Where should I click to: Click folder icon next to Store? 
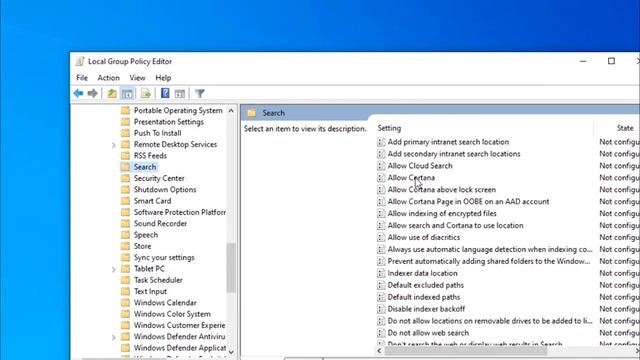click(x=126, y=246)
